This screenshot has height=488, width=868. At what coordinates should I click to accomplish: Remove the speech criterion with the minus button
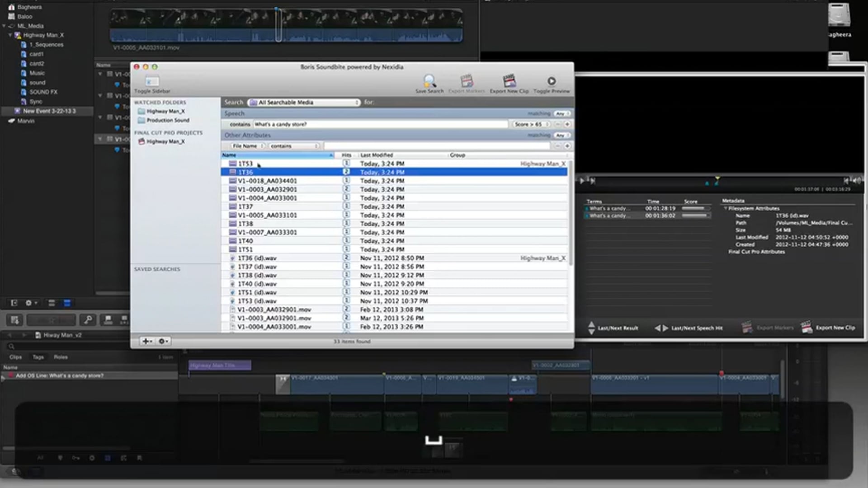click(557, 124)
